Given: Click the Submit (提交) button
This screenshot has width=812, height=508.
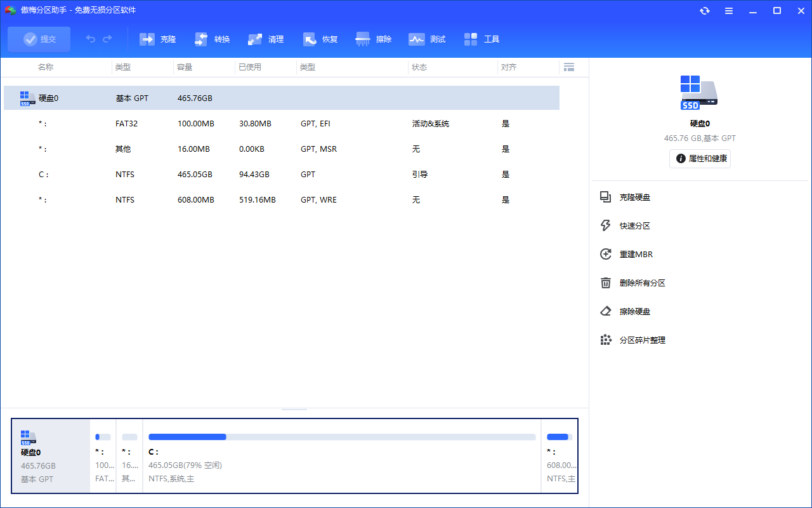Looking at the screenshot, I should coord(39,39).
